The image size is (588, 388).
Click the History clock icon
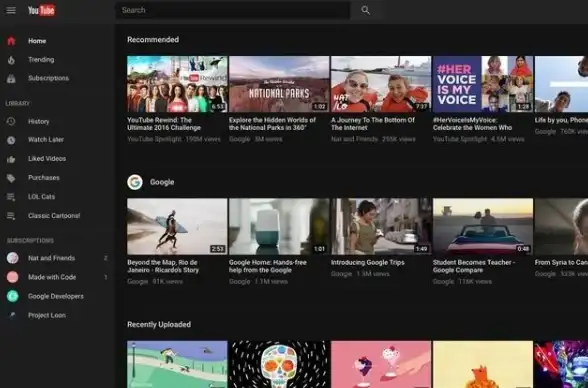(x=11, y=121)
